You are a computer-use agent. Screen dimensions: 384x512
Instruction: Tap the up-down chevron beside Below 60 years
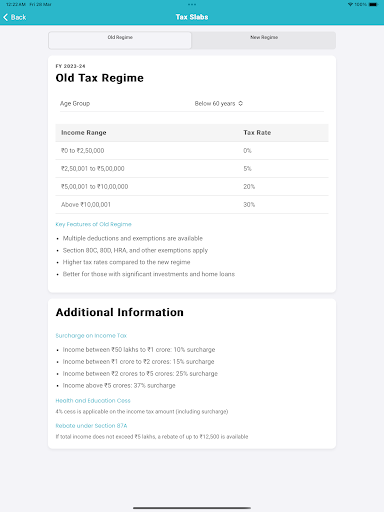[241, 103]
